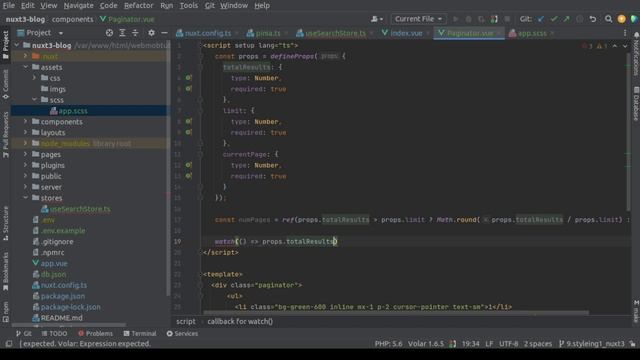
Task: Open the File menu
Action: (x=9, y=6)
